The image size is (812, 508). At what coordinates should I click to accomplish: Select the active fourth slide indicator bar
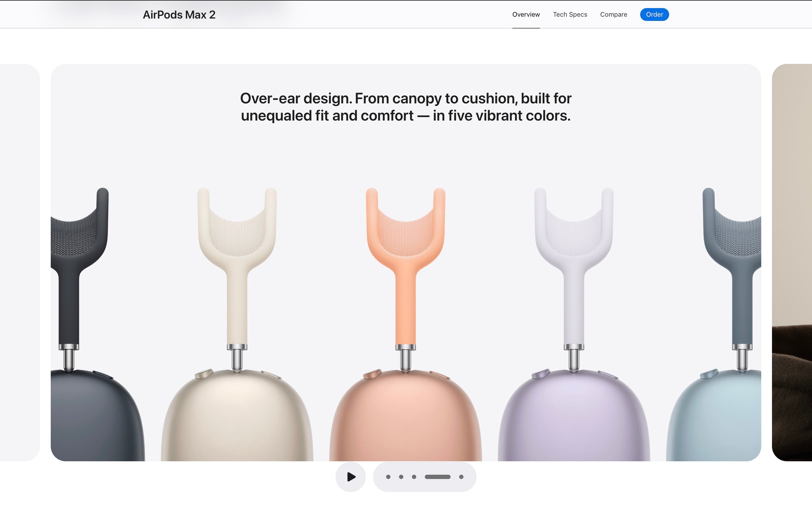coord(437,477)
